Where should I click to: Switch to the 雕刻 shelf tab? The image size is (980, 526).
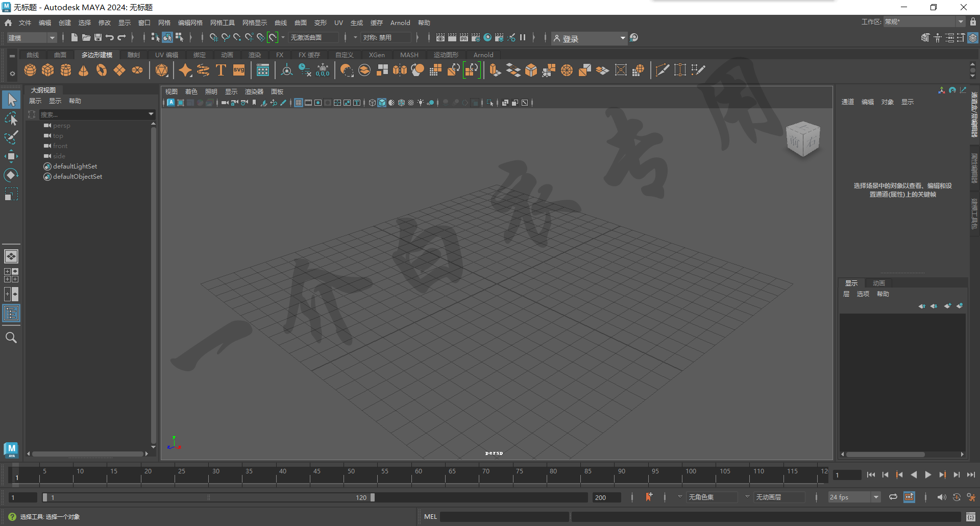click(x=133, y=55)
